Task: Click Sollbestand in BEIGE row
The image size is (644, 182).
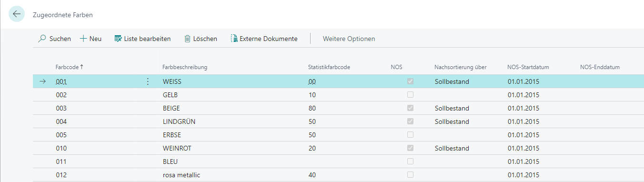Action: (x=452, y=108)
